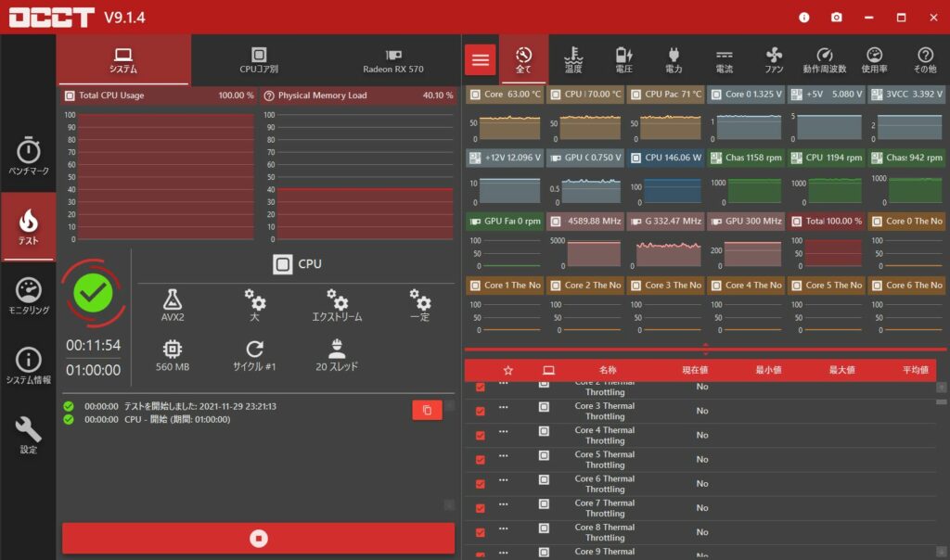Image resolution: width=950 pixels, height=560 pixels.
Task: Select the GPU 300 MHz sensor tile
Action: [747, 222]
